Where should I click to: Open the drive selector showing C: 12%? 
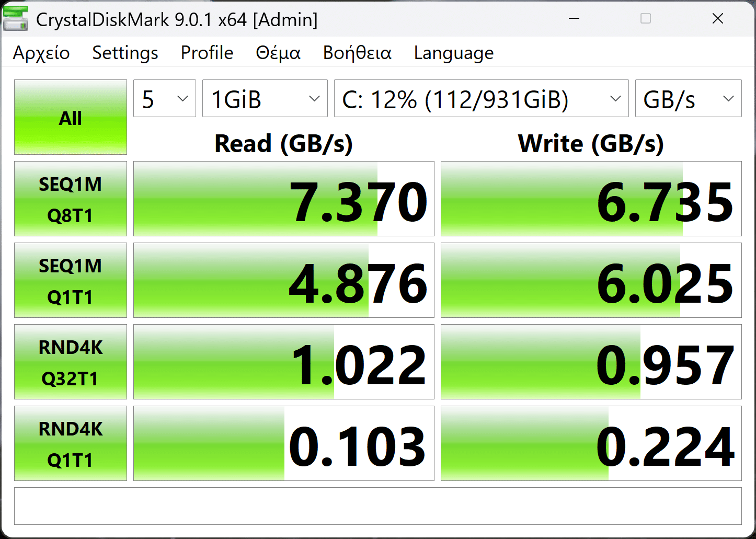[481, 99]
